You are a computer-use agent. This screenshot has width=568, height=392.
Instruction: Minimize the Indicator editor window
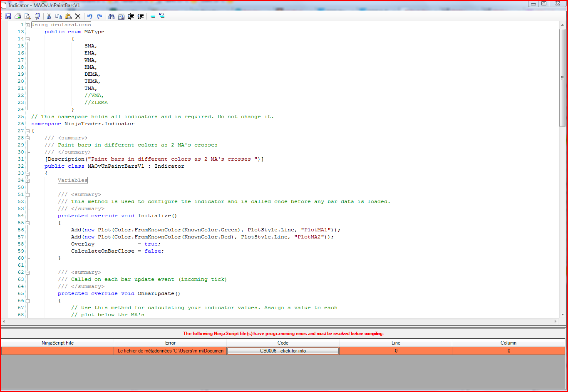534,3
